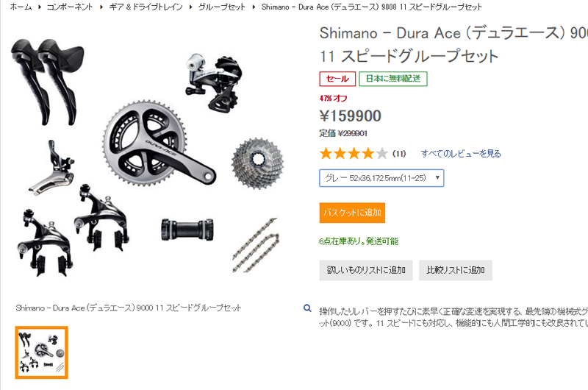Click the red Sale badge
The height and width of the screenshot is (390, 588).
(337, 79)
